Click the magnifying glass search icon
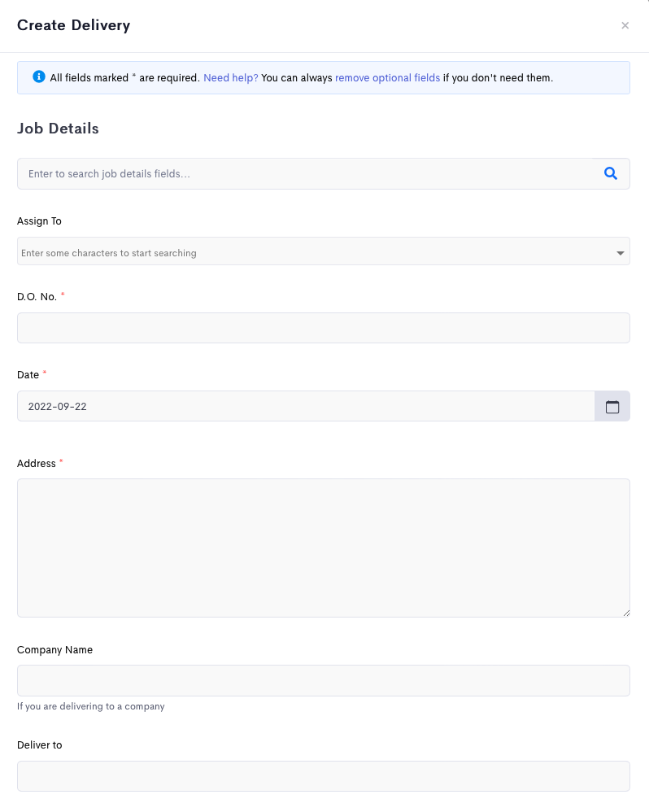 click(611, 173)
